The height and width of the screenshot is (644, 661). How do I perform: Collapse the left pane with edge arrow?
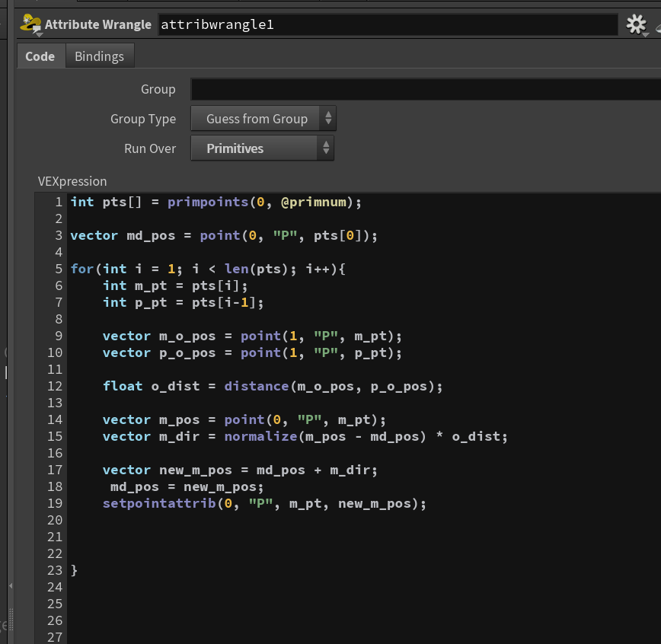coord(11,585)
